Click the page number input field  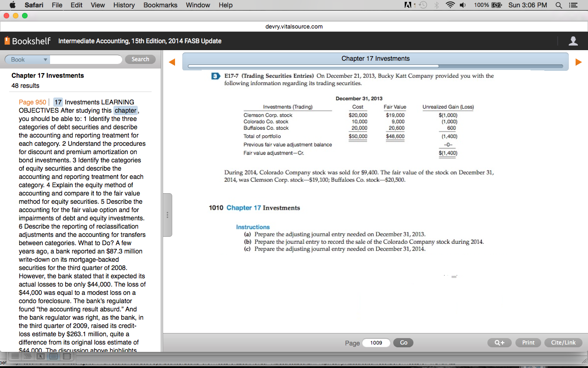pos(376,343)
